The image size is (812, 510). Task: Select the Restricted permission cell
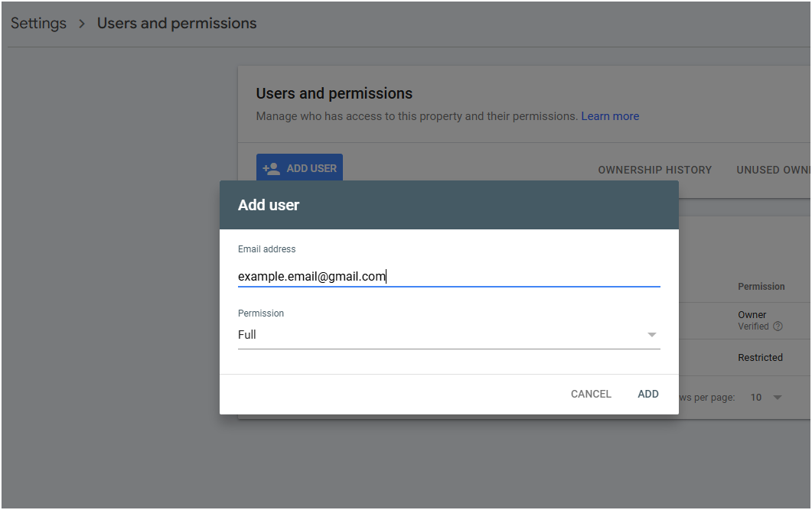(x=759, y=357)
